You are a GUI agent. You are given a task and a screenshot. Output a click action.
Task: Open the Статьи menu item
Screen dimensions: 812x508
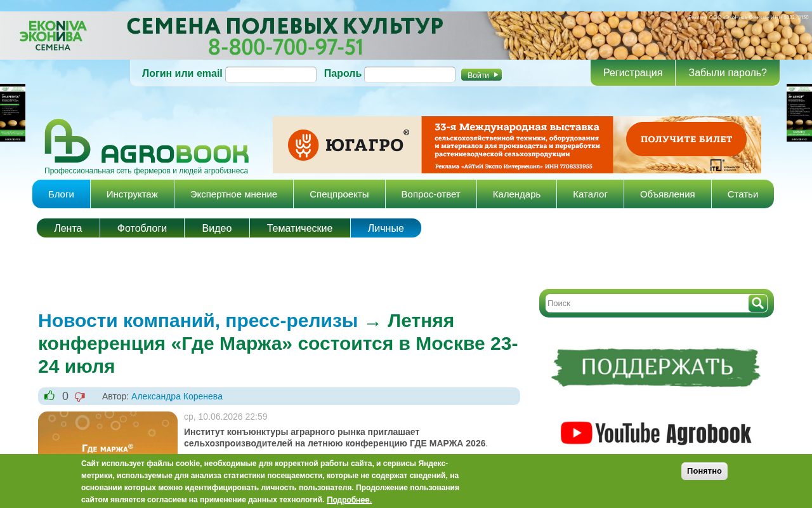(743, 194)
